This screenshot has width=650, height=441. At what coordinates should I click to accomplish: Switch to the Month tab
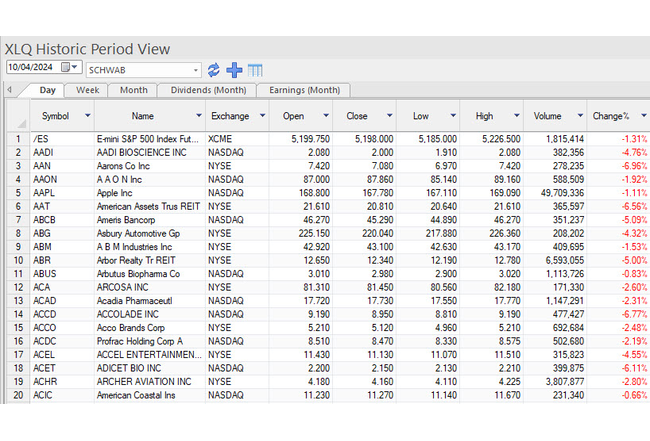[x=133, y=90]
